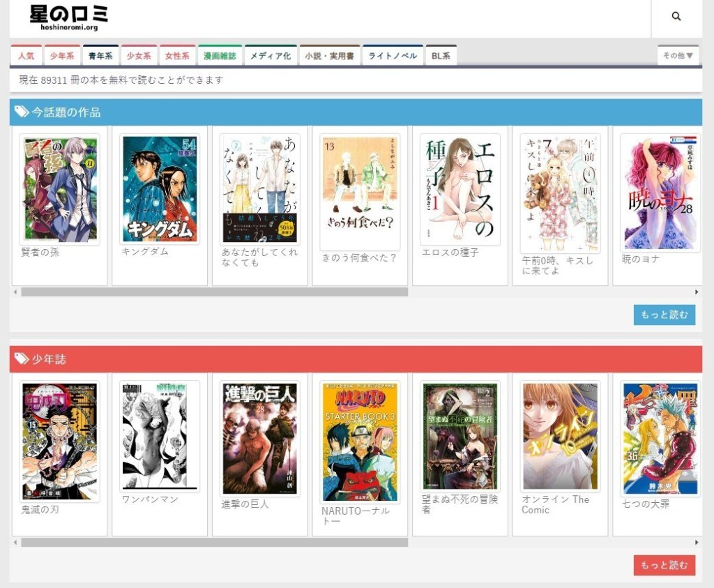Click blue もっと読む button
The image size is (714, 588).
(664, 315)
